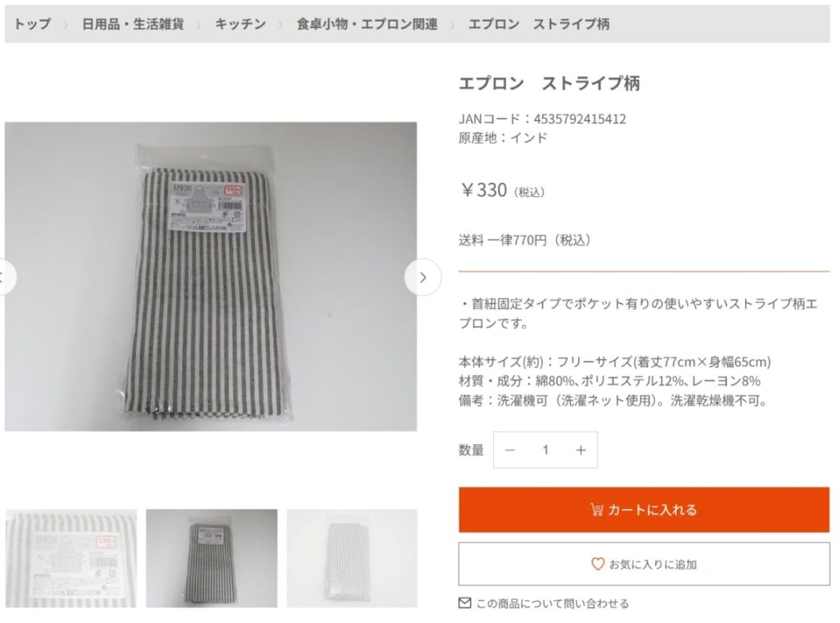Image resolution: width=840 pixels, height=623 pixels.
Task: Open 日用品・生活雑貨 breadcrumb
Action: (x=133, y=24)
